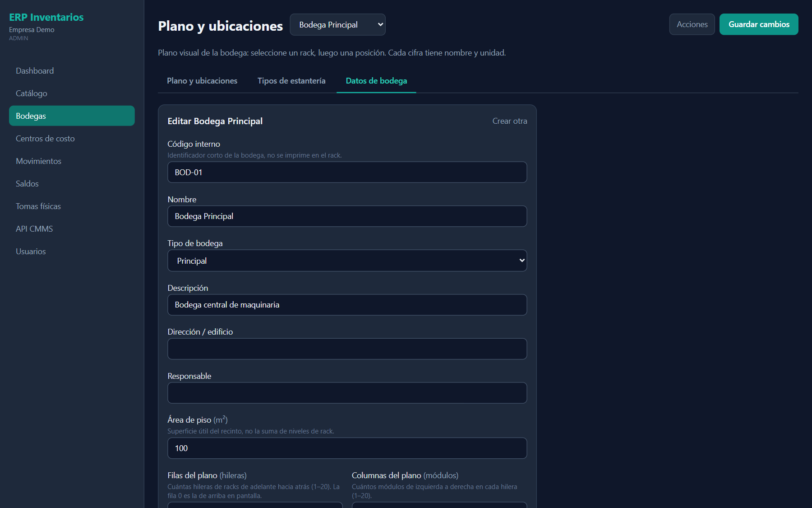Select Bodegas in the sidebar
The width and height of the screenshot is (812, 508).
pyautogui.click(x=72, y=116)
